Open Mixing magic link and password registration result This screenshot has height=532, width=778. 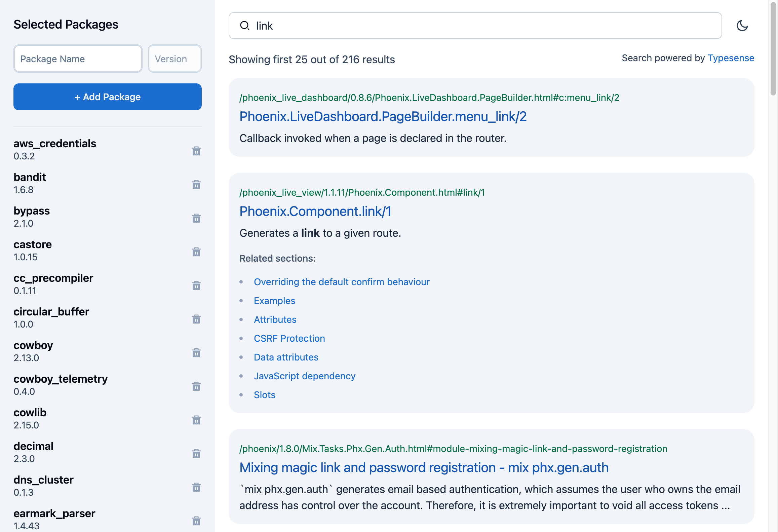tap(424, 468)
